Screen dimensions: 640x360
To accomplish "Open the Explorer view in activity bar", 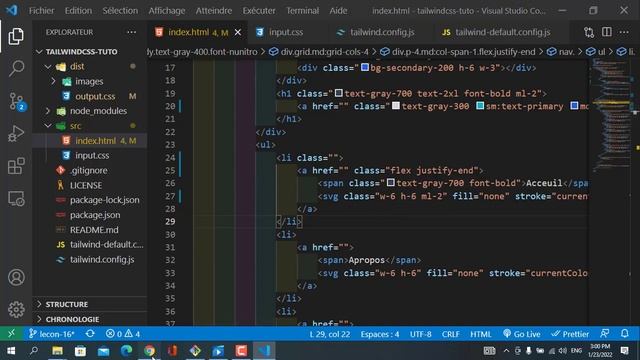I will pyautogui.click(x=16, y=37).
